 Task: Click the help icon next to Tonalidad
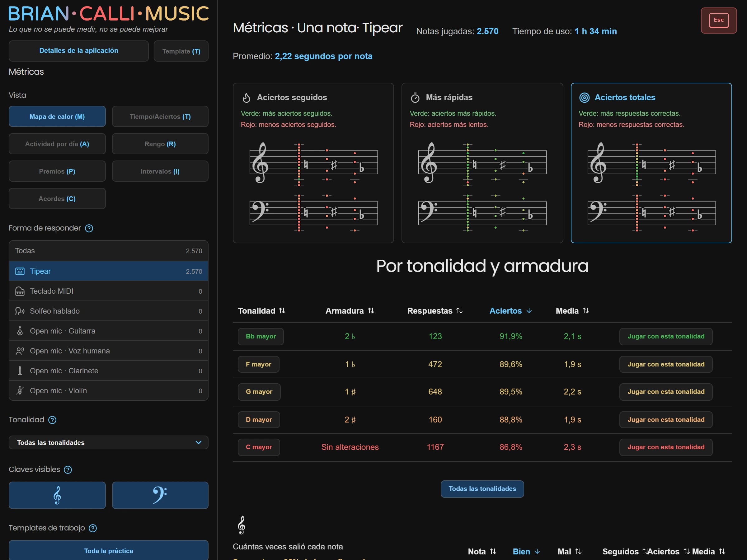tap(52, 420)
